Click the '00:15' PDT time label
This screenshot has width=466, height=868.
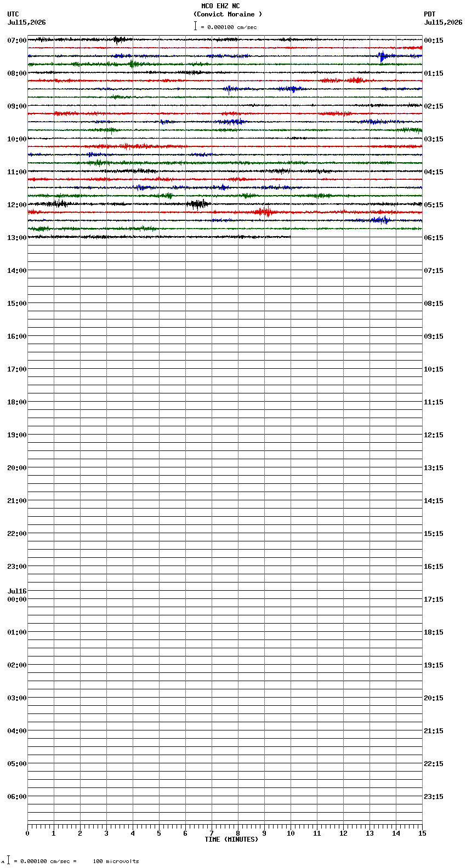click(x=434, y=41)
